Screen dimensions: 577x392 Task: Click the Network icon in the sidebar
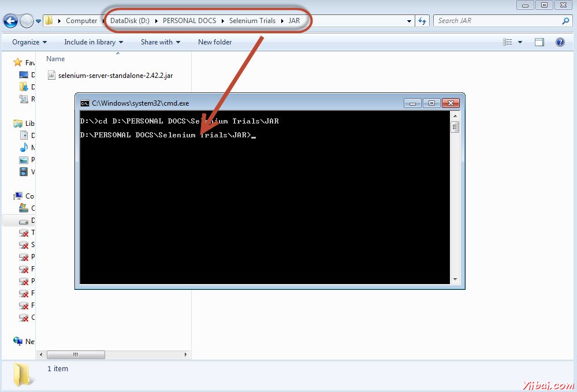18,341
